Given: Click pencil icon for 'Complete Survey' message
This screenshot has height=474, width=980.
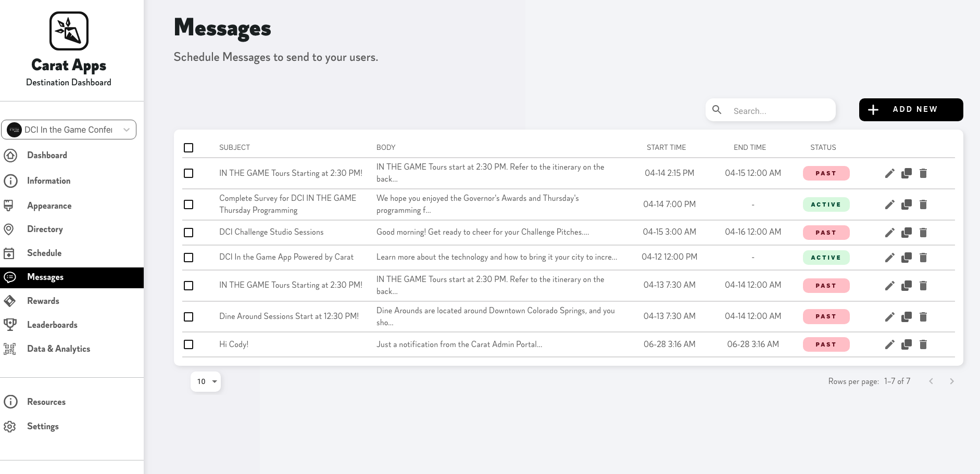Looking at the screenshot, I should [x=889, y=204].
